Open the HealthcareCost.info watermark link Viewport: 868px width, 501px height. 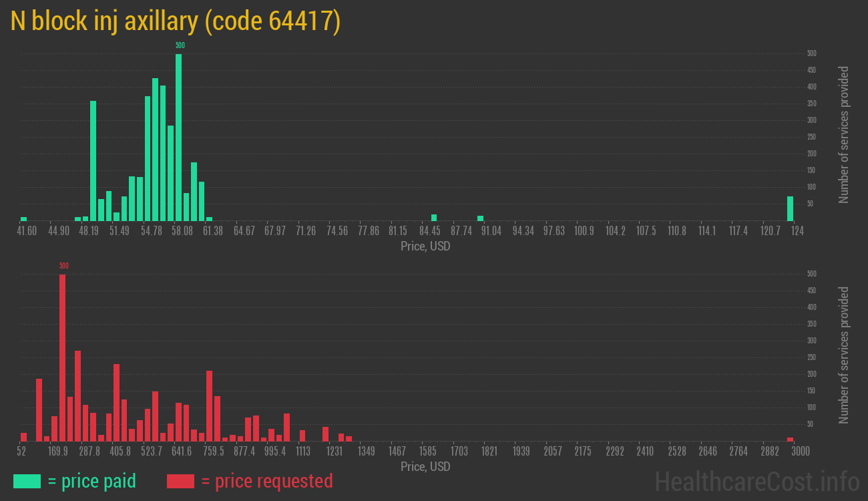756,481
